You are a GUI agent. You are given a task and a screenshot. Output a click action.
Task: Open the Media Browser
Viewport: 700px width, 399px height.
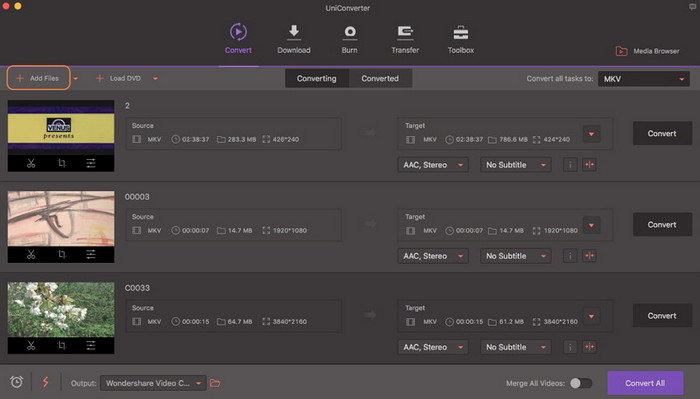[647, 51]
